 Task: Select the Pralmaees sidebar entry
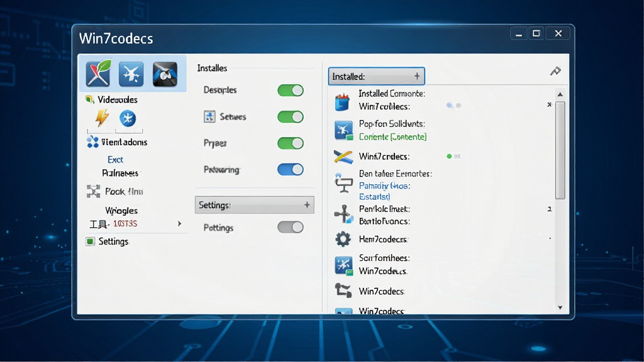(120, 173)
